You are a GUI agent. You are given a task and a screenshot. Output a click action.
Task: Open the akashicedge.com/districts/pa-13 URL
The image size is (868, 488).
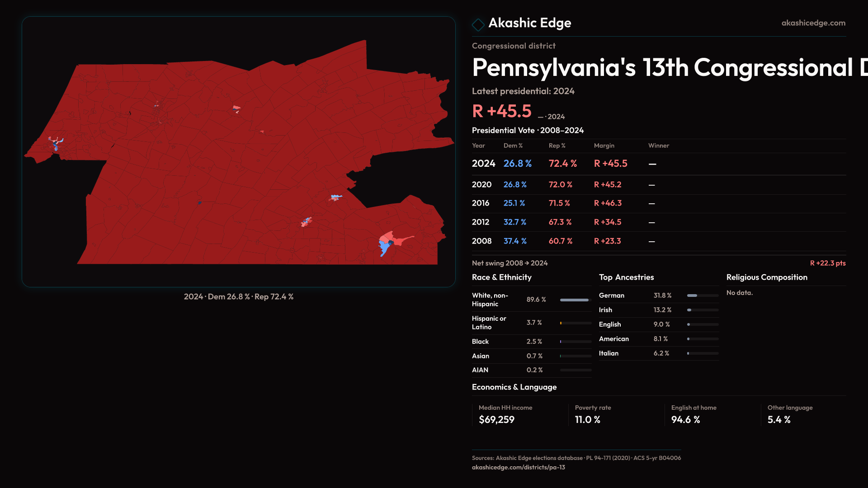click(518, 467)
